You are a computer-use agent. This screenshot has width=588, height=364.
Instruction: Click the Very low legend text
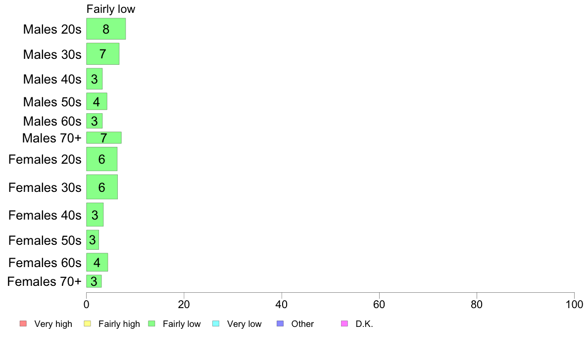[244, 324]
